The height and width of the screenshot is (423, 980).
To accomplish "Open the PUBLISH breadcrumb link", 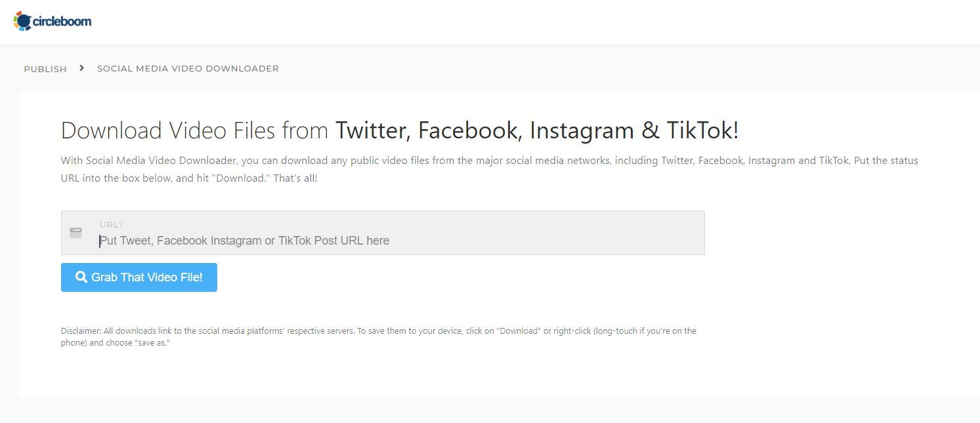I will [x=45, y=69].
